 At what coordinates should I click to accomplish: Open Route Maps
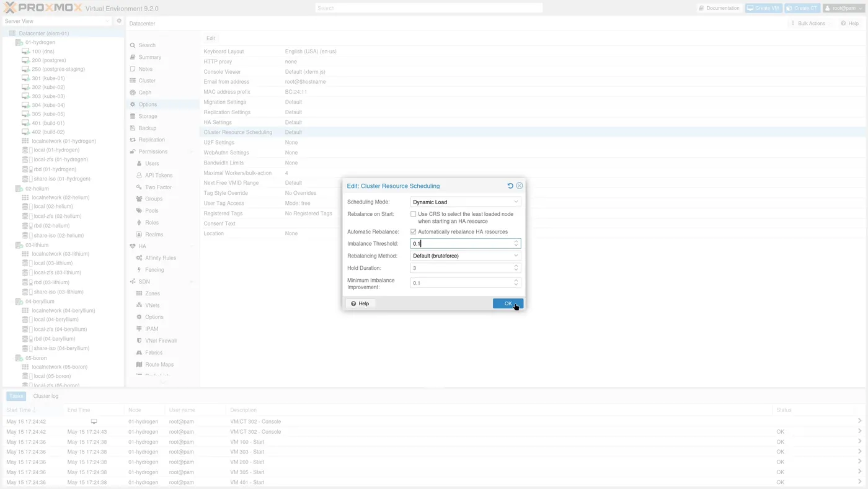159,364
